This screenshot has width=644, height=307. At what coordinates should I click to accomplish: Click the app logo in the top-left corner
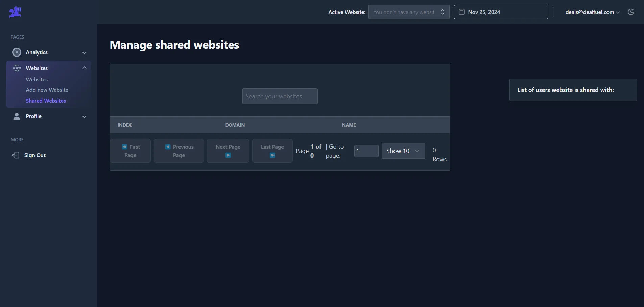click(x=15, y=12)
